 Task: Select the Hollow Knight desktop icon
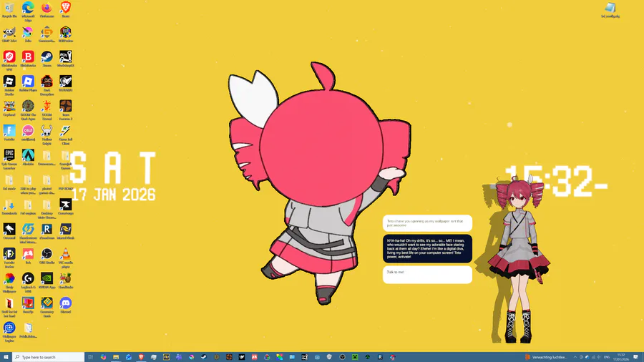click(47, 134)
